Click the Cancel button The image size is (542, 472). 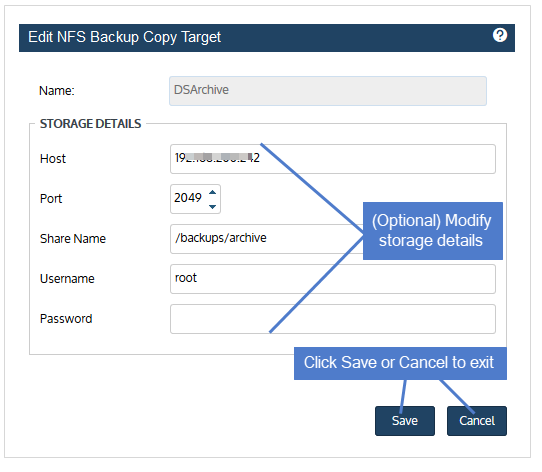click(x=477, y=421)
